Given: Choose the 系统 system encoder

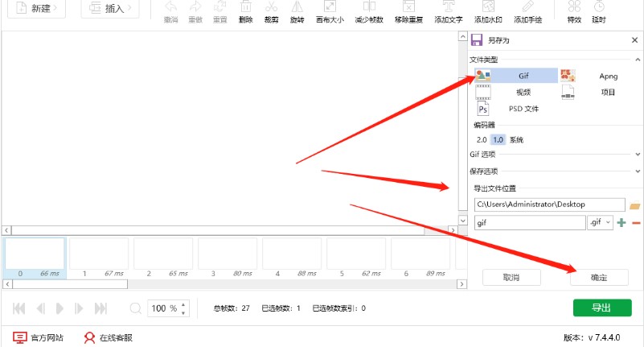Looking at the screenshot, I should 516,140.
